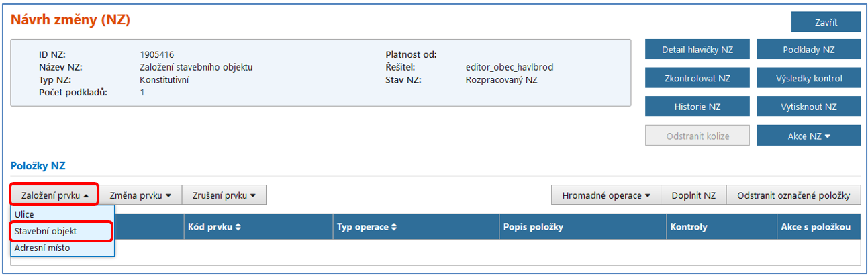Click the Popis položky column header

(x=534, y=227)
